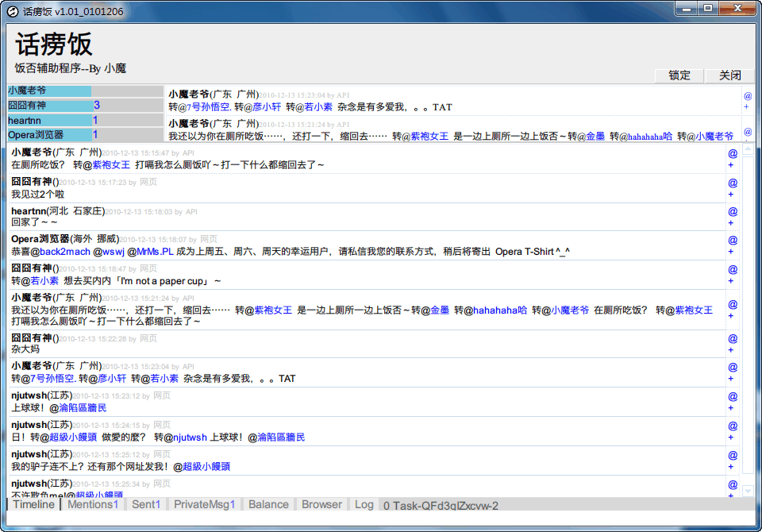This screenshot has width=762, height=532.
Task: Click the + icon beside the 我见过2个啦 post
Action: point(731,195)
